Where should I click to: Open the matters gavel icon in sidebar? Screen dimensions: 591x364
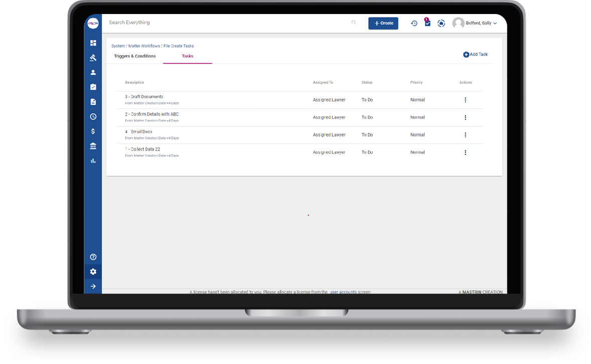tap(93, 58)
